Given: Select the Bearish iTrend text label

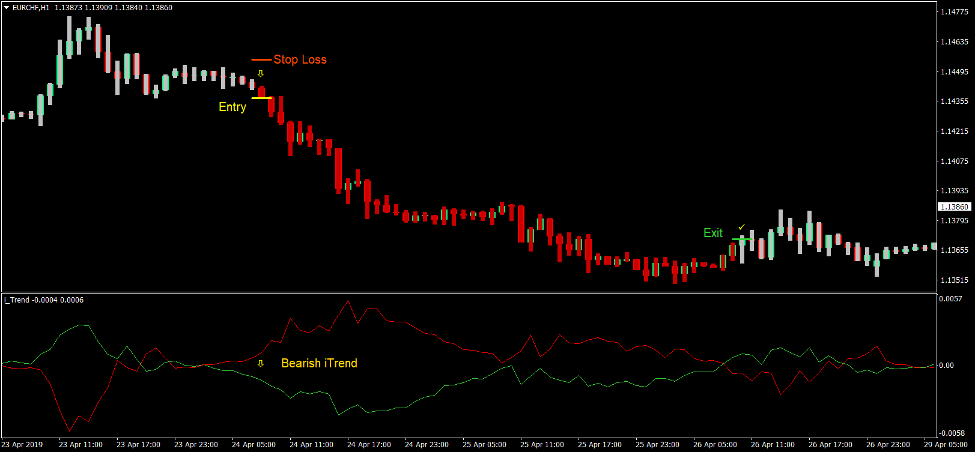Looking at the screenshot, I should [x=319, y=363].
